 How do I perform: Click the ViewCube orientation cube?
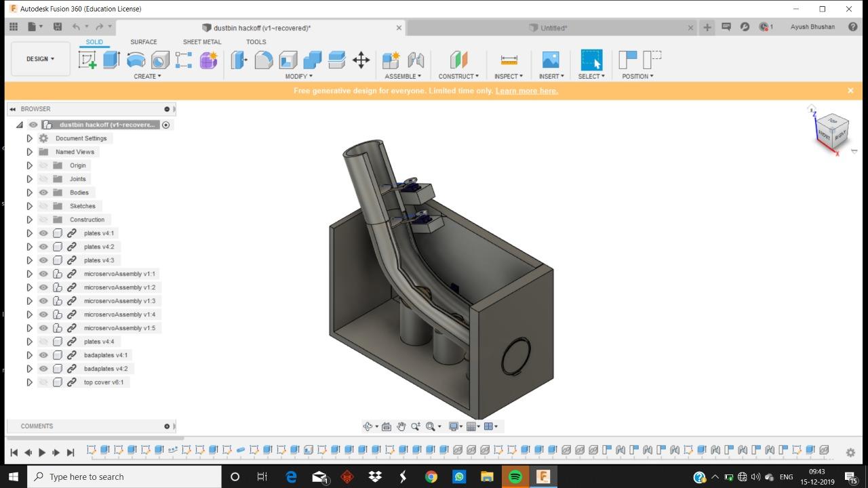(831, 131)
